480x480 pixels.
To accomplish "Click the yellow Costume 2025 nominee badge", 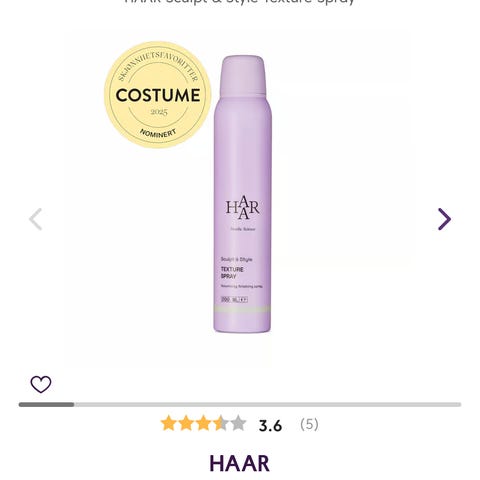I will [x=158, y=95].
